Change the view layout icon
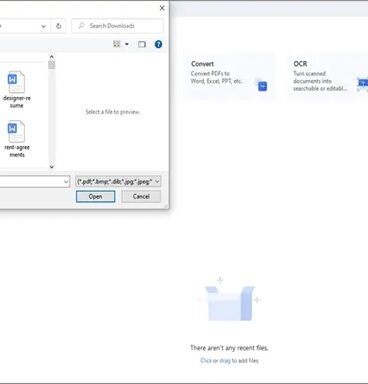The image size is (368, 384). tap(117, 44)
